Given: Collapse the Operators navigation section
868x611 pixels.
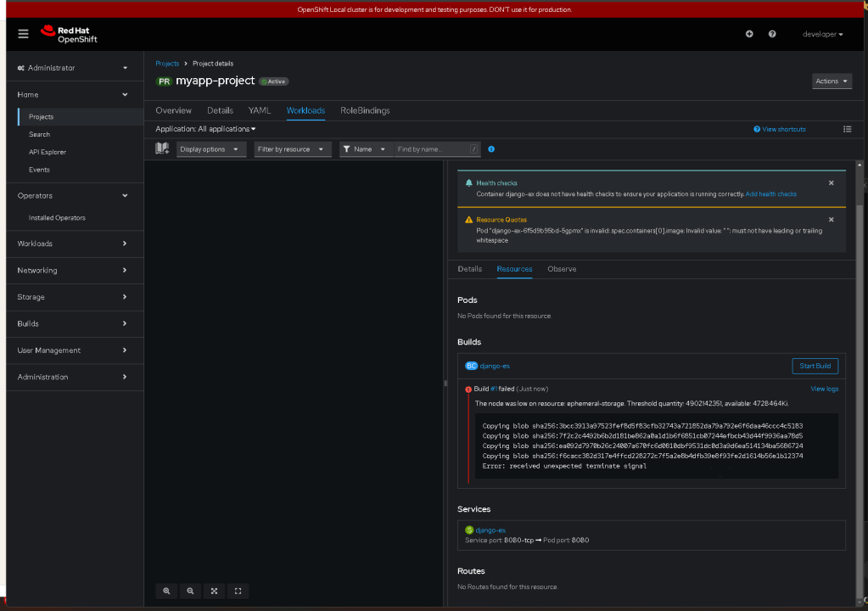Looking at the screenshot, I should [72, 196].
